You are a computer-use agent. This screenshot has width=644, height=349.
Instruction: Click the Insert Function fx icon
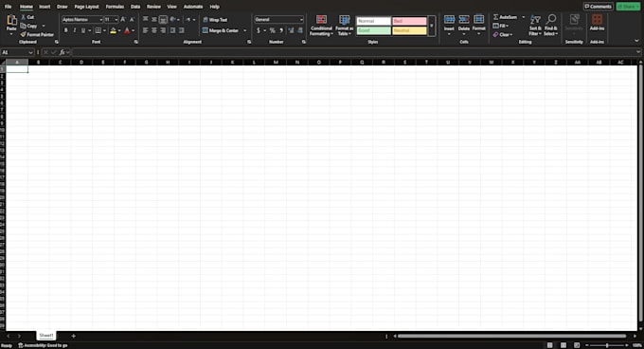point(62,52)
